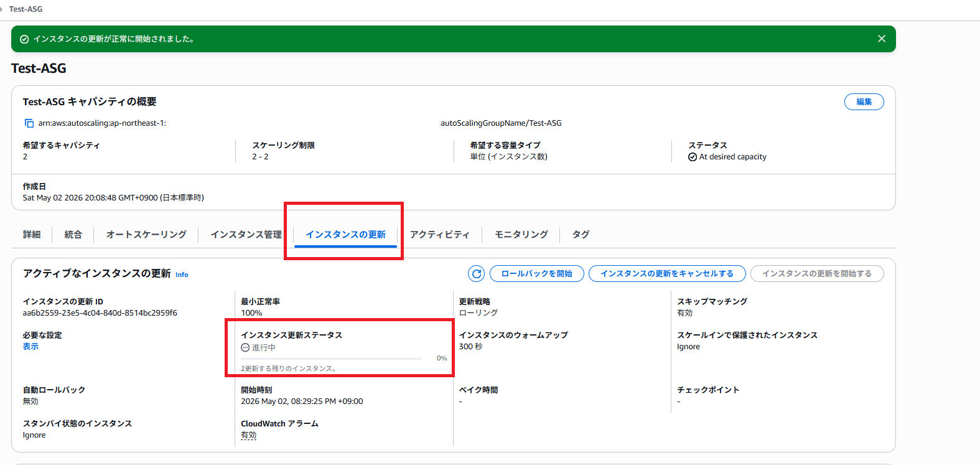
Task: Click the 単位 (インスタンス数) value
Action: [x=508, y=156]
